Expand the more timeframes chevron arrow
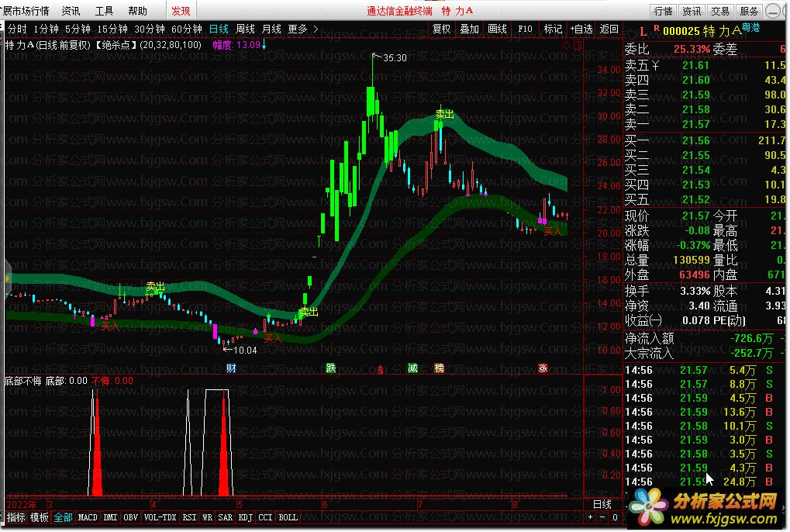 [x=316, y=29]
